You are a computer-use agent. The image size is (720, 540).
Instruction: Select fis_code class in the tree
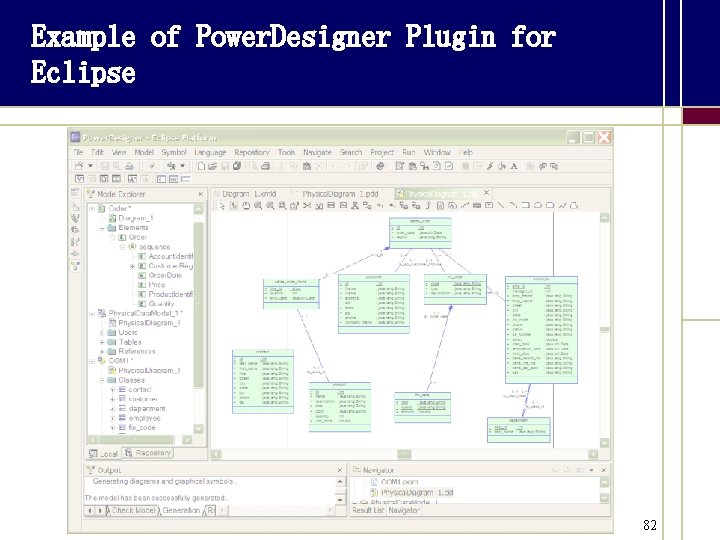(x=142, y=428)
